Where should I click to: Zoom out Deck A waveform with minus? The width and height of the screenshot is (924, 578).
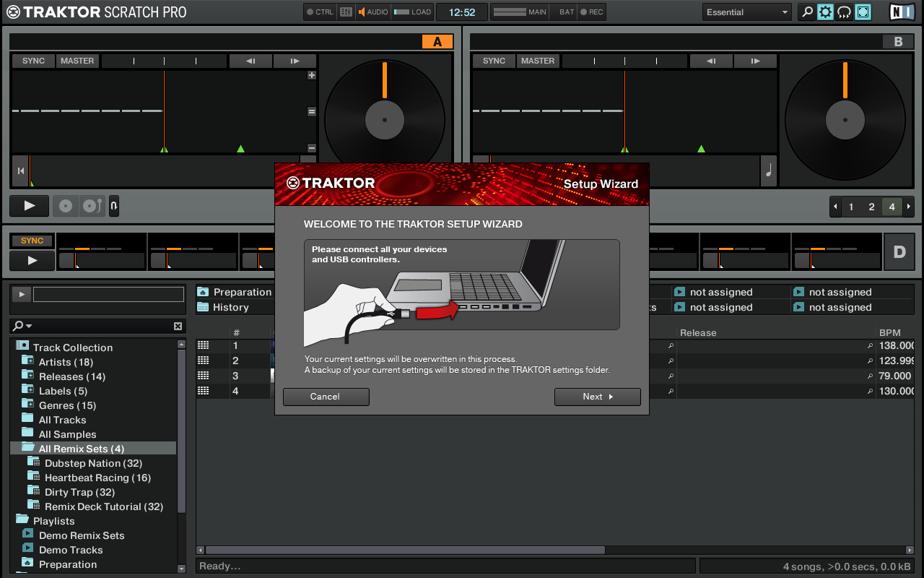coord(312,147)
